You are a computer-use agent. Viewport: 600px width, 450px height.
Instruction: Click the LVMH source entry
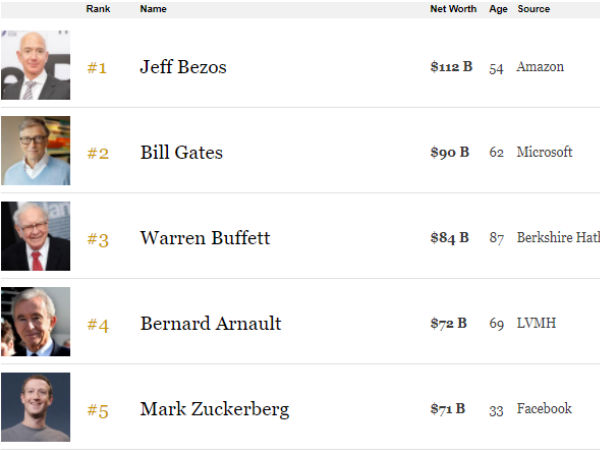click(x=536, y=323)
